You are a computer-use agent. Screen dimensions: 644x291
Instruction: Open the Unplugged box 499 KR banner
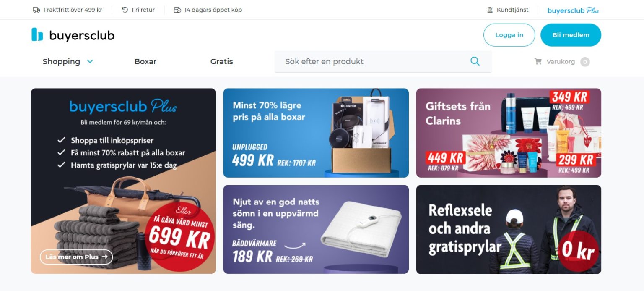[316, 133]
